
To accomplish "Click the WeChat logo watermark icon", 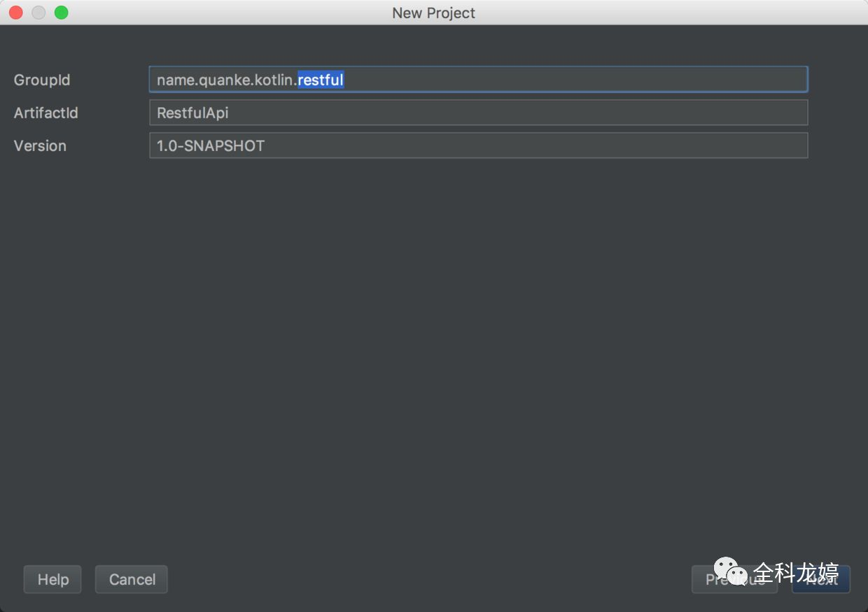I will pyautogui.click(x=731, y=571).
